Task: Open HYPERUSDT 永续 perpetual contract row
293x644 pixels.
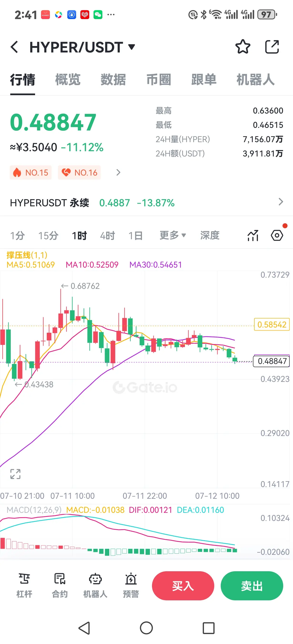Action: [x=146, y=203]
